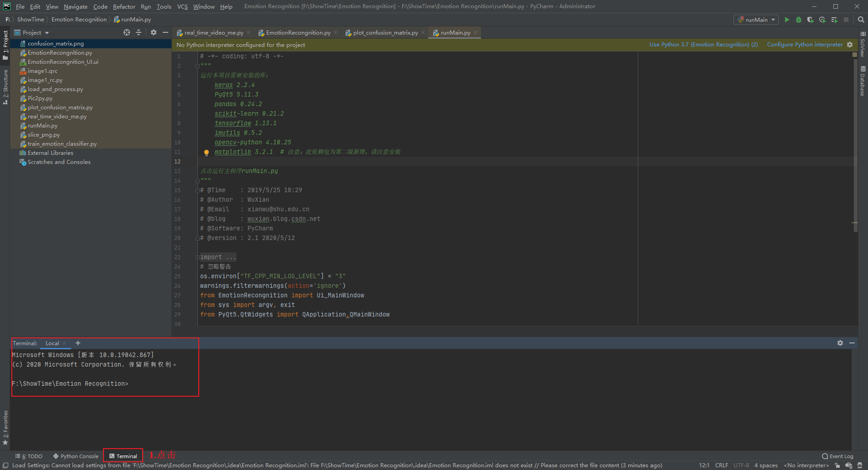Click the Emotion Recognition breadcrumb
The width and height of the screenshot is (868, 470).
[79, 20]
